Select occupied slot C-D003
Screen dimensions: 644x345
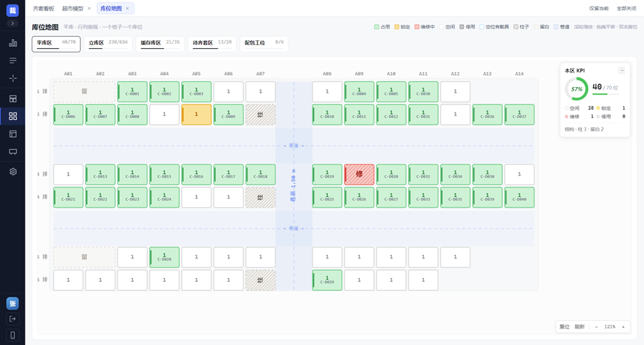point(197,92)
